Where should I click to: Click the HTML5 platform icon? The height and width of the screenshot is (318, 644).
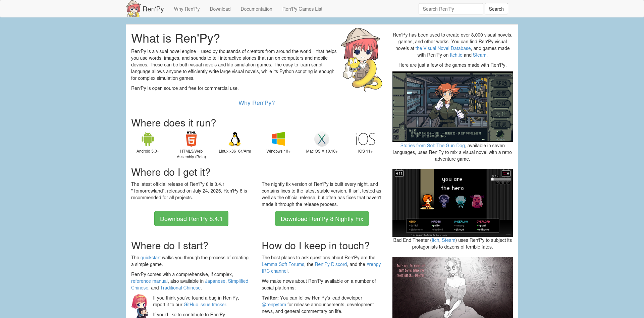191,139
